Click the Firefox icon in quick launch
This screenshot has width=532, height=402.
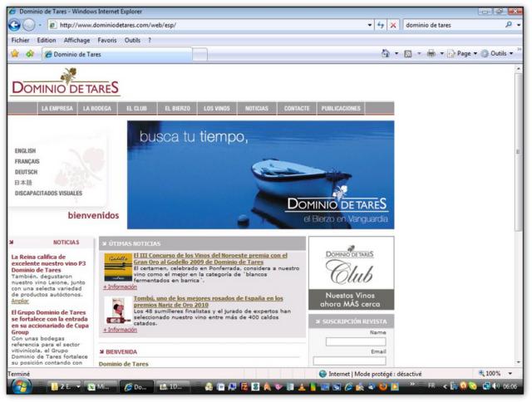tap(382, 386)
